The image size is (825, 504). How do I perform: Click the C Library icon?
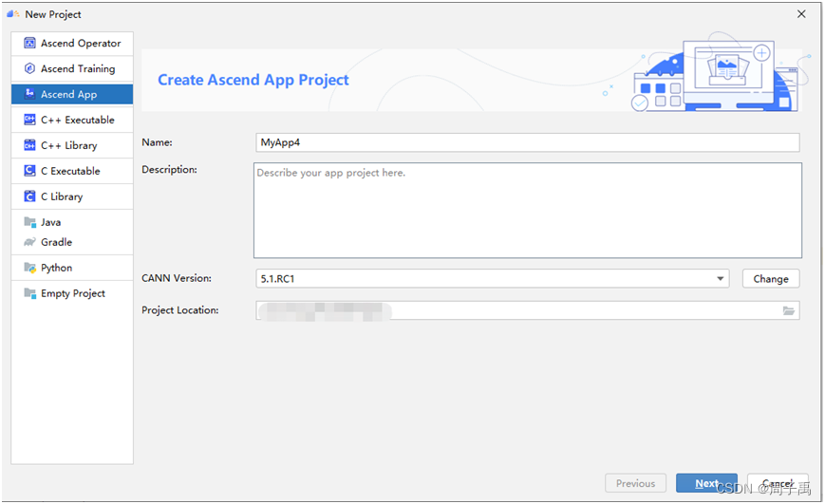(30, 196)
